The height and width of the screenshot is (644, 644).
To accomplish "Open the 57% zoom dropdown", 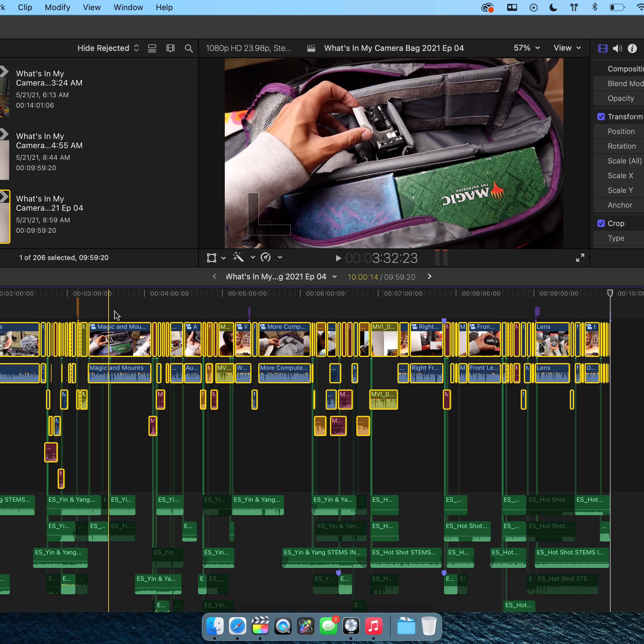I will [x=526, y=48].
